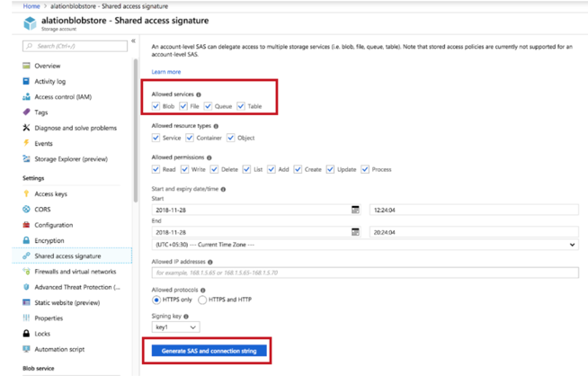This screenshot has height=376, width=588.
Task: Open the Start date calendar picker
Action: click(x=355, y=210)
